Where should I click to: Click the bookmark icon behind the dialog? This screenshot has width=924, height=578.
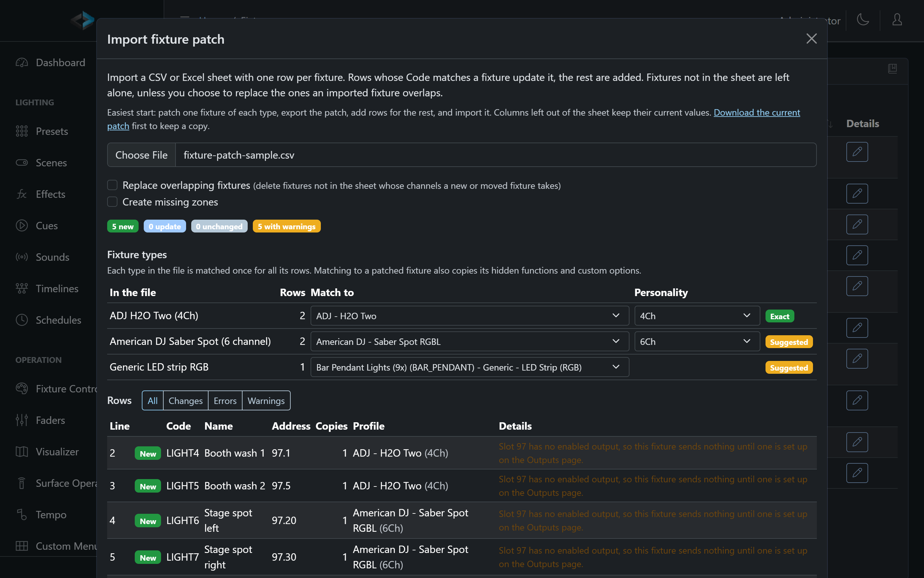[892, 68]
